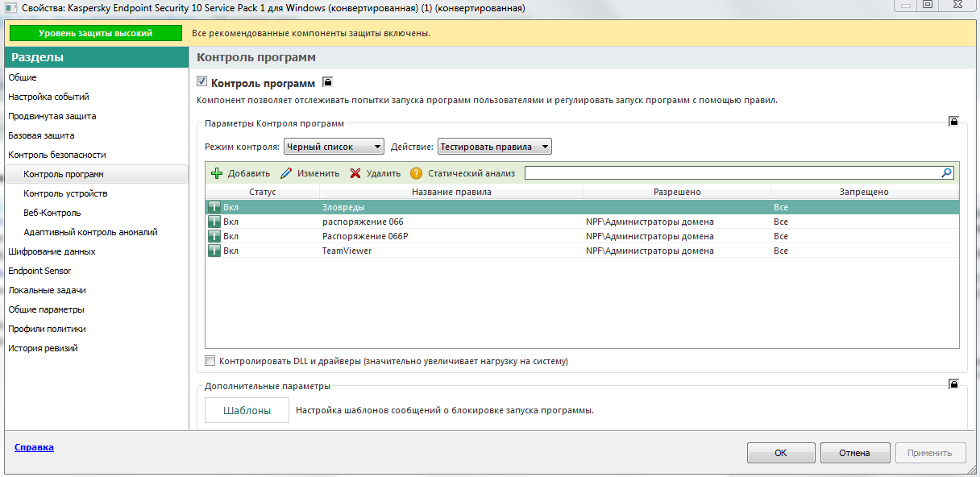Click the OK button

(781, 453)
